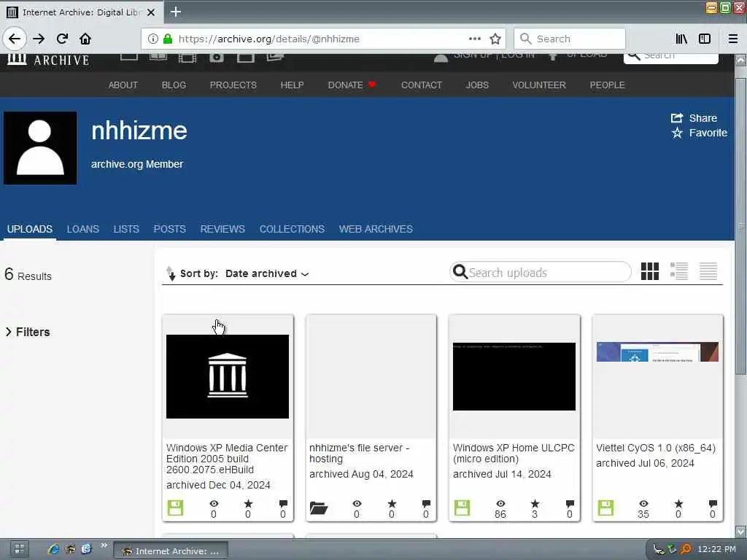Open the PEOPLE nav link
Screen dimensions: 747x560
(x=608, y=85)
